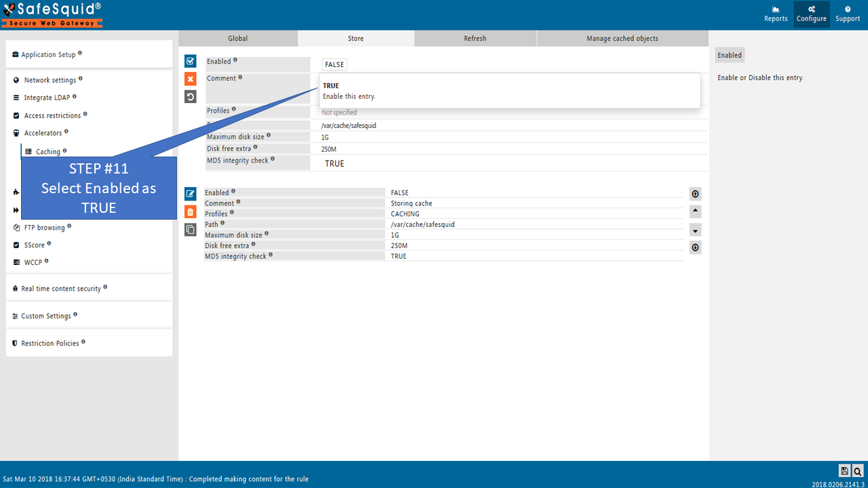The width and height of the screenshot is (868, 488).
Task: Switch to the Global tab
Action: (237, 39)
